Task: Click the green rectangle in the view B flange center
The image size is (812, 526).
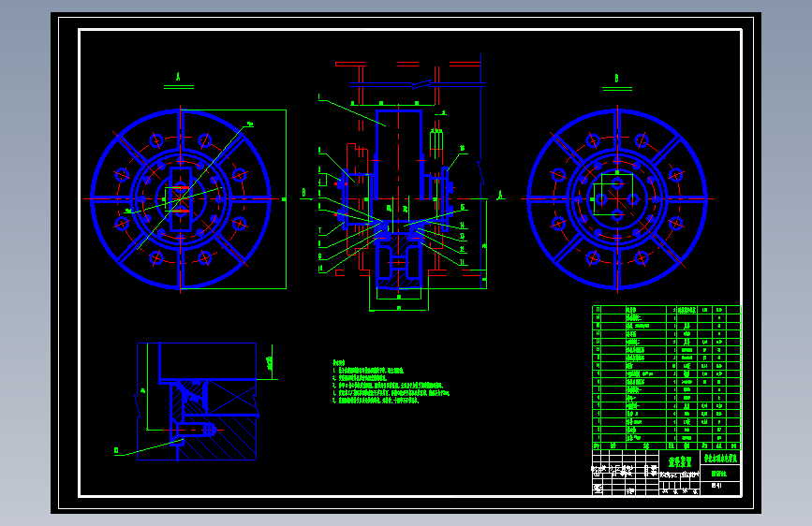Action: 613,193
